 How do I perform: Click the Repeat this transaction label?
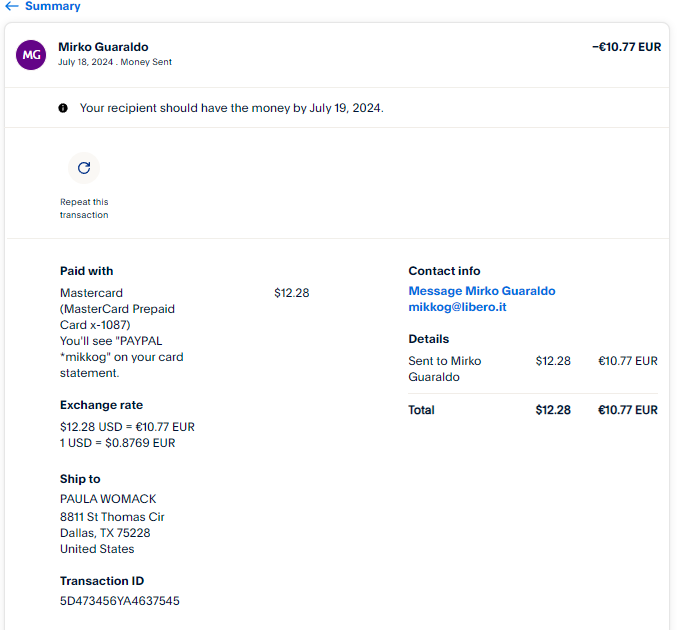pyautogui.click(x=84, y=208)
